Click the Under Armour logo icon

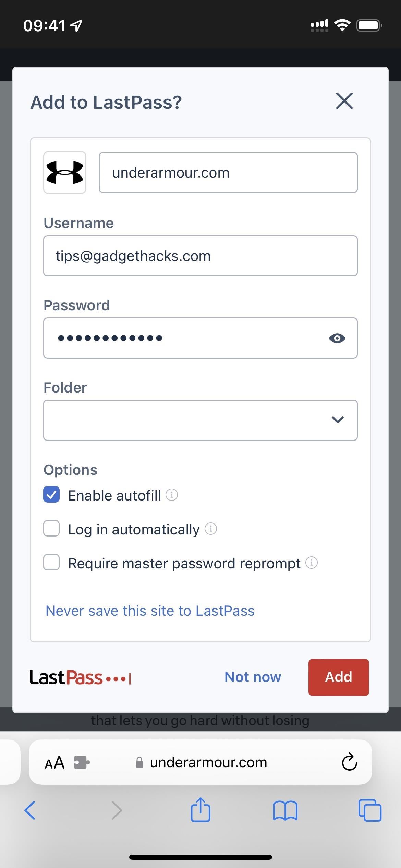[65, 172]
